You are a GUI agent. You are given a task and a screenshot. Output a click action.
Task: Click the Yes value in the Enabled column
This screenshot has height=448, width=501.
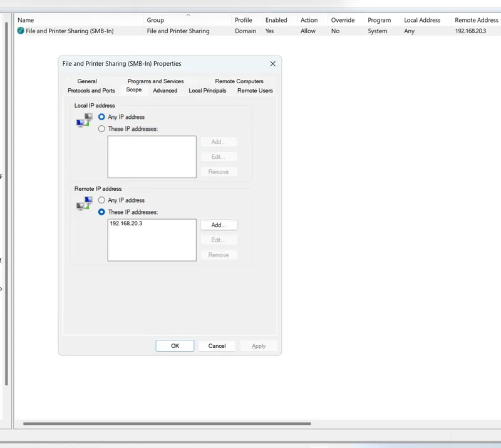[x=269, y=31]
